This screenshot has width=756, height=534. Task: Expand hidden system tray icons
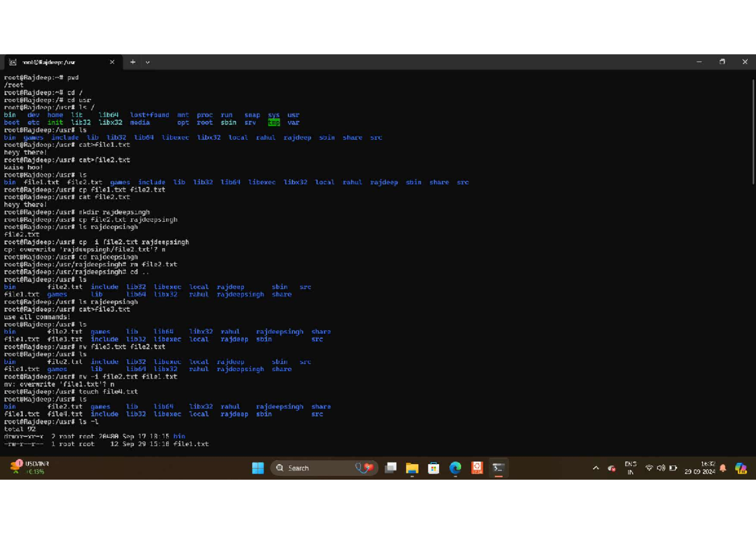pos(595,468)
